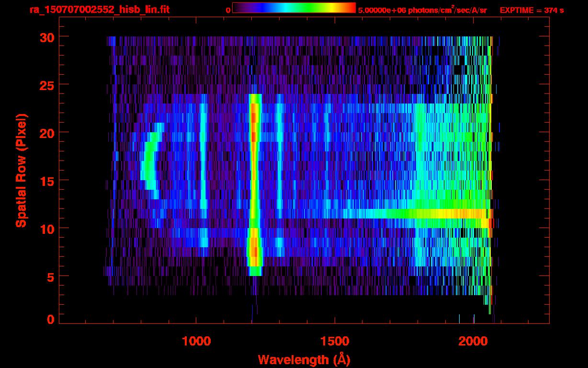Image resolution: width=588 pixels, height=368 pixels.
Task: Click the EXPTIME = 374 s text
Action: pos(531,10)
